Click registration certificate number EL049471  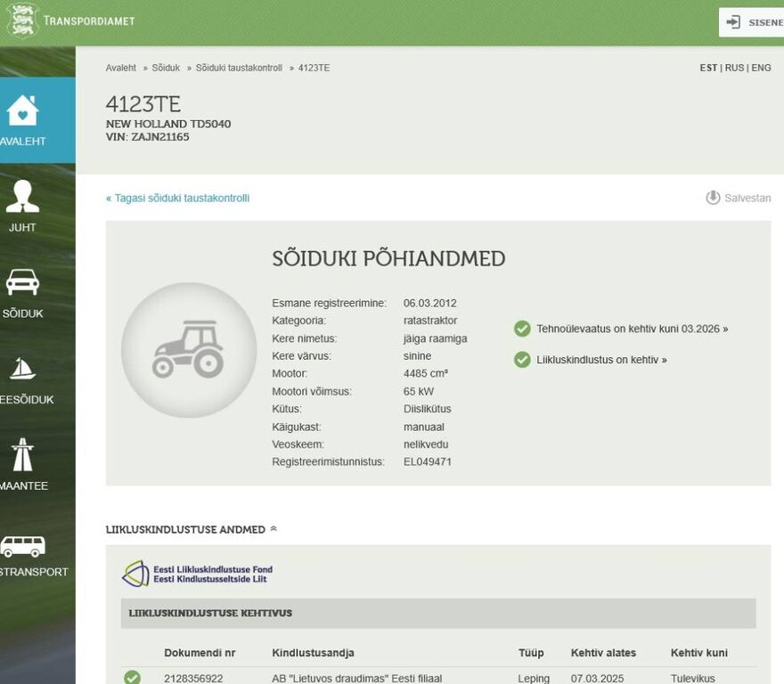tap(428, 462)
